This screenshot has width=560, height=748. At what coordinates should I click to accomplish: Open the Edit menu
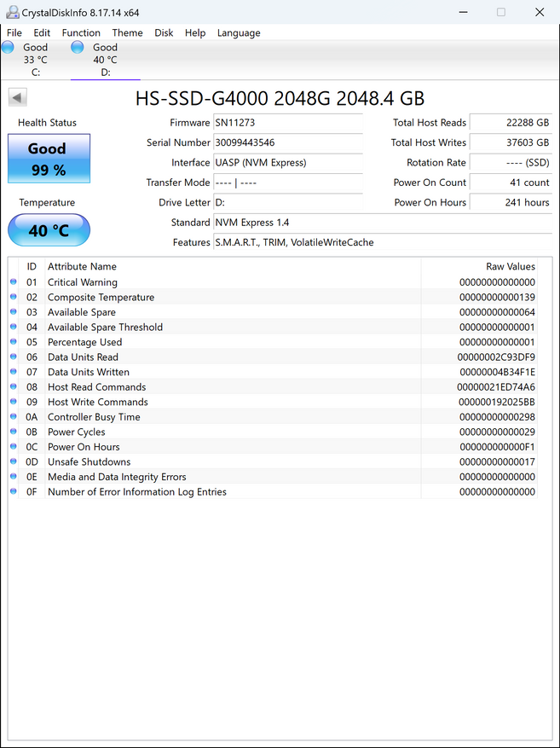tap(42, 33)
